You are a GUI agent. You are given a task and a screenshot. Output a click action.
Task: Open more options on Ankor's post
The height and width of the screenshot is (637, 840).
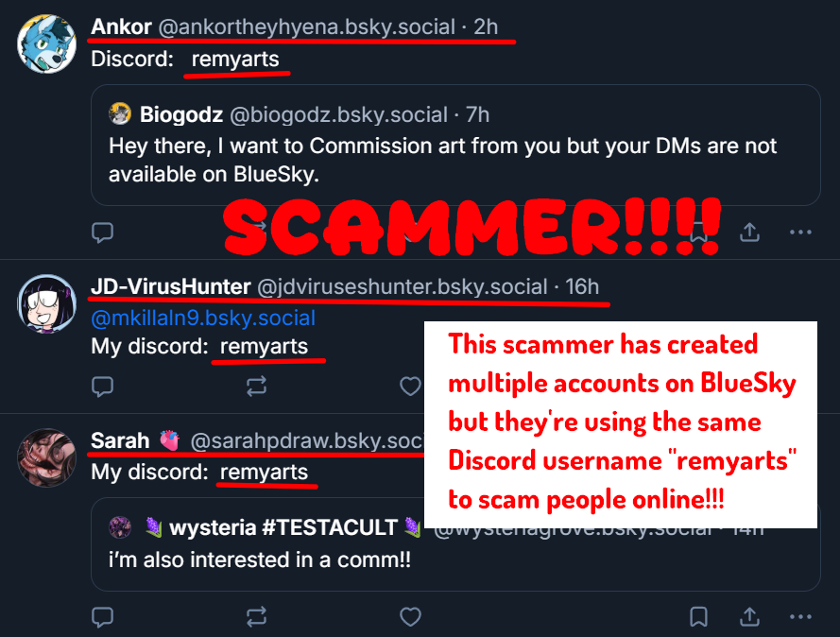(x=800, y=232)
